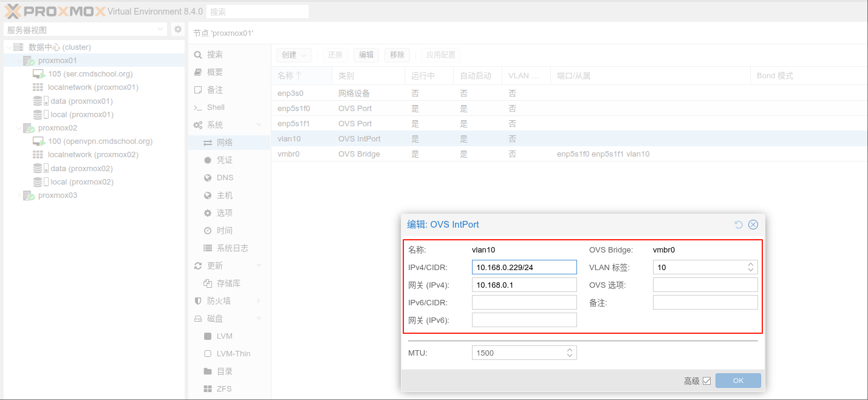The width and height of the screenshot is (868, 400).
Task: Focus the top search box
Action: point(258,12)
